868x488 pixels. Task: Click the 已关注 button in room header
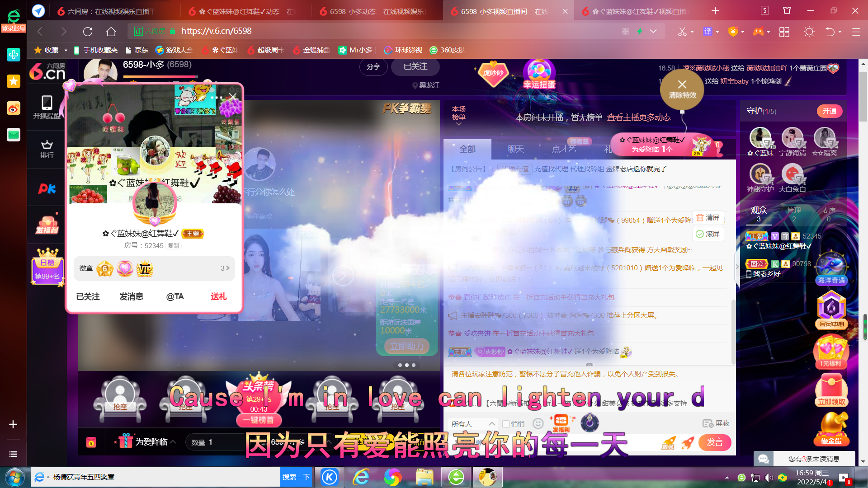(x=415, y=66)
